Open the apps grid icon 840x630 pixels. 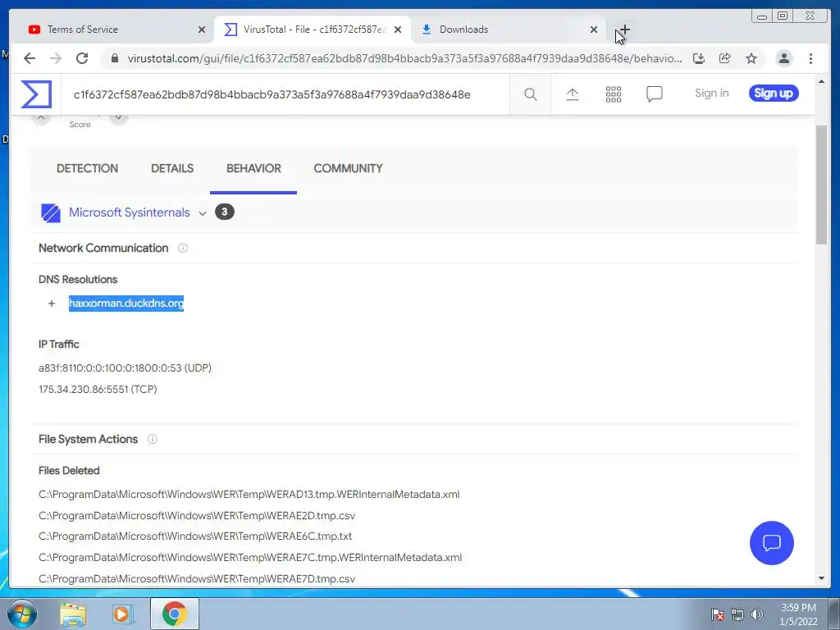click(614, 94)
